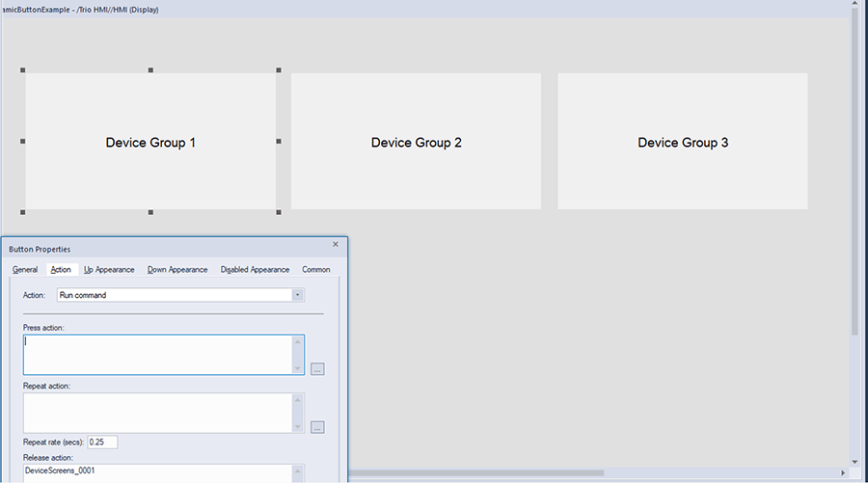Open the Action dropdown arrow
Screen dimensions: 868x483
click(297, 295)
